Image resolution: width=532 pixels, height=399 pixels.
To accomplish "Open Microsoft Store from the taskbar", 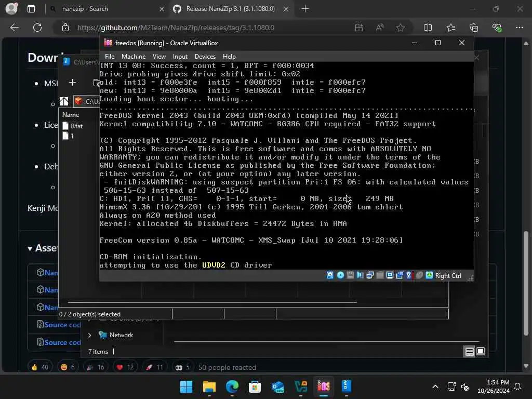I will (255, 387).
